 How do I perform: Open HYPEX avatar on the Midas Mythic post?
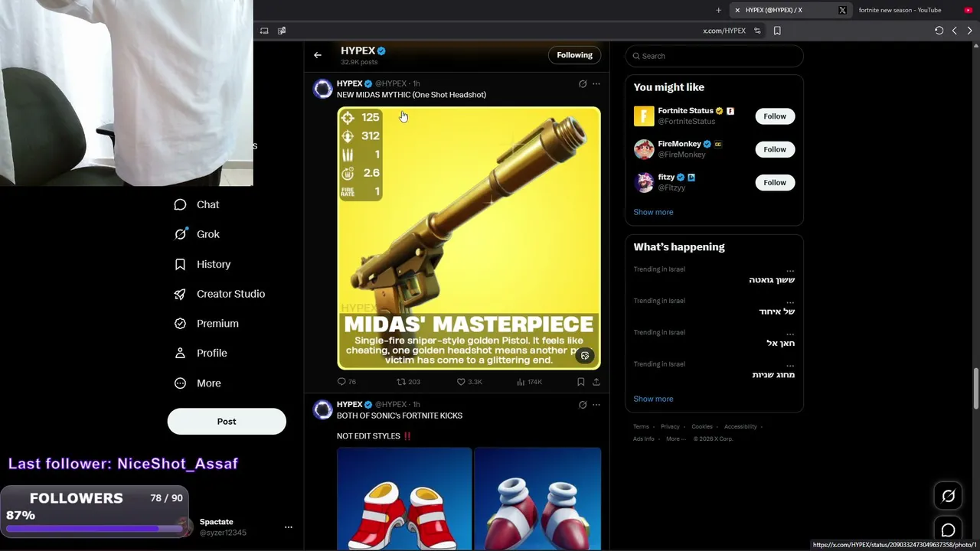point(323,89)
